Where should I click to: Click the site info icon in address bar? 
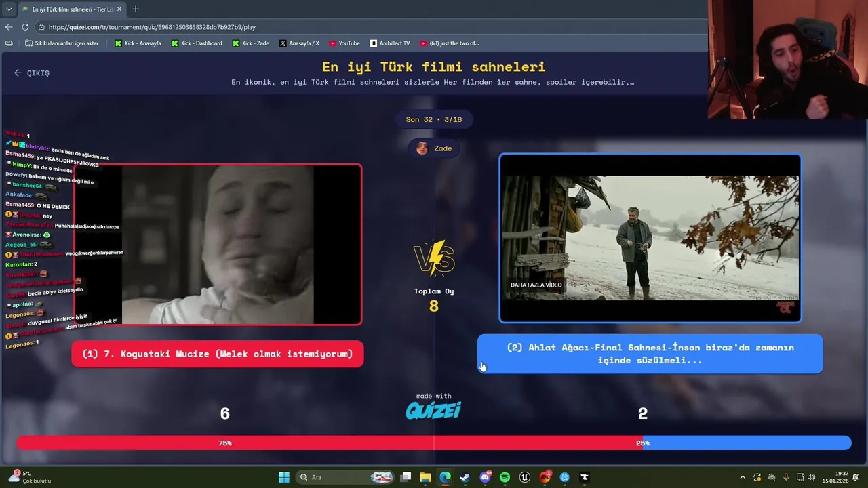point(41,27)
